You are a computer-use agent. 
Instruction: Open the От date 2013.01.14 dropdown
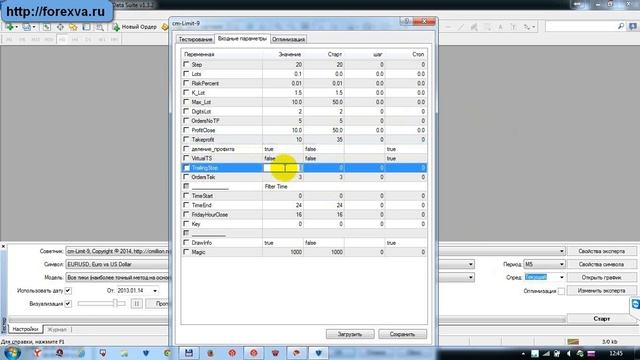[x=155, y=291]
